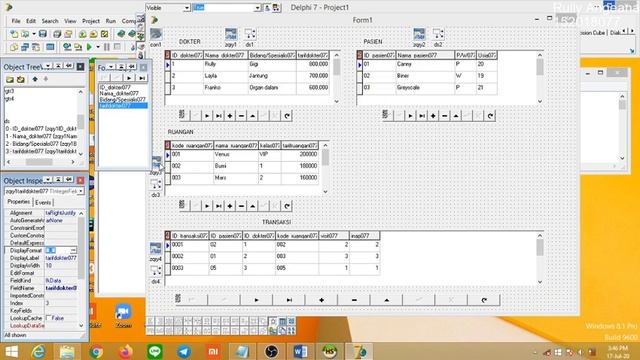
Task: Open the Search menu
Action: coord(50,21)
